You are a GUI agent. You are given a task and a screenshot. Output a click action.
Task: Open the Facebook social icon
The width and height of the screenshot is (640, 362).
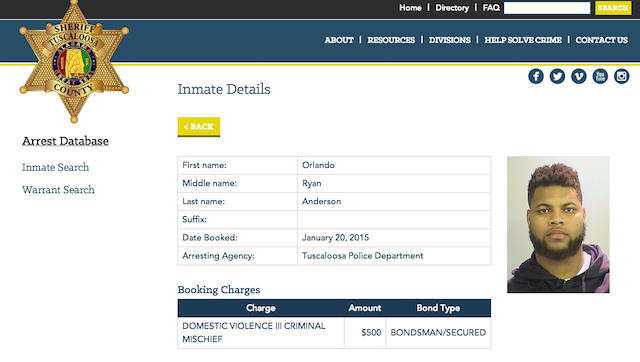tap(536, 76)
